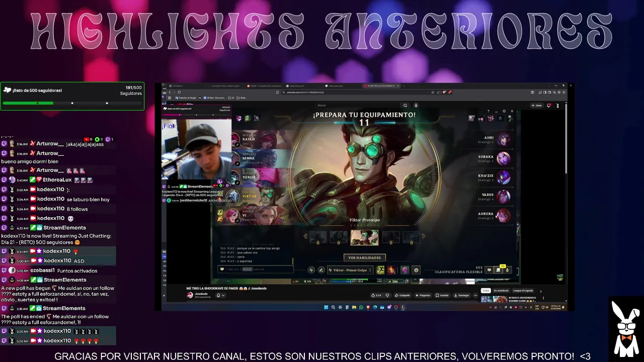The image size is (644, 362).
Task: Click the lightning quick-rune icon beside the pencil
Action: coord(311,270)
